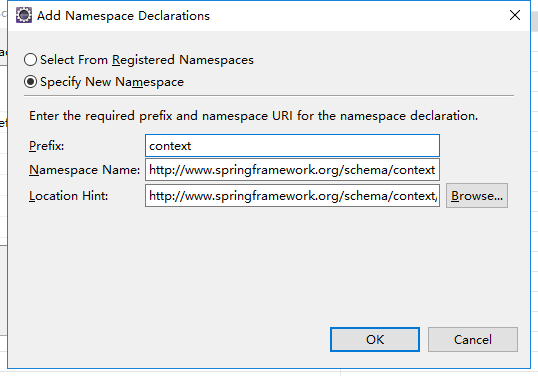Focus the Prefix text field containing context
This screenshot has height=376, width=538.
[292, 145]
